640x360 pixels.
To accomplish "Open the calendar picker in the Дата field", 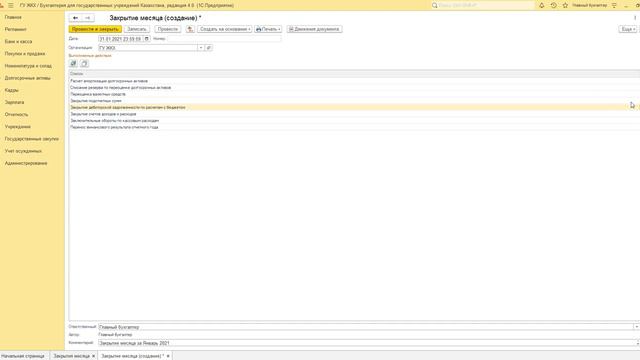I will point(147,39).
